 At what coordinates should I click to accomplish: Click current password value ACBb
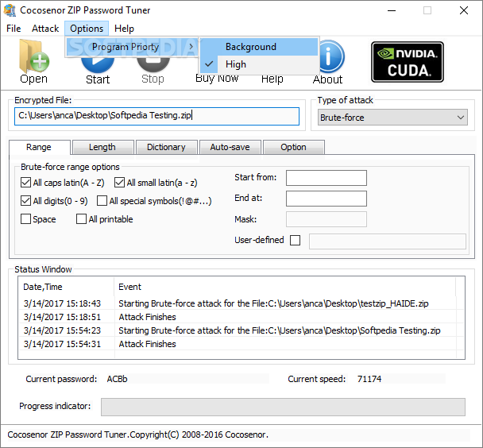tap(117, 379)
